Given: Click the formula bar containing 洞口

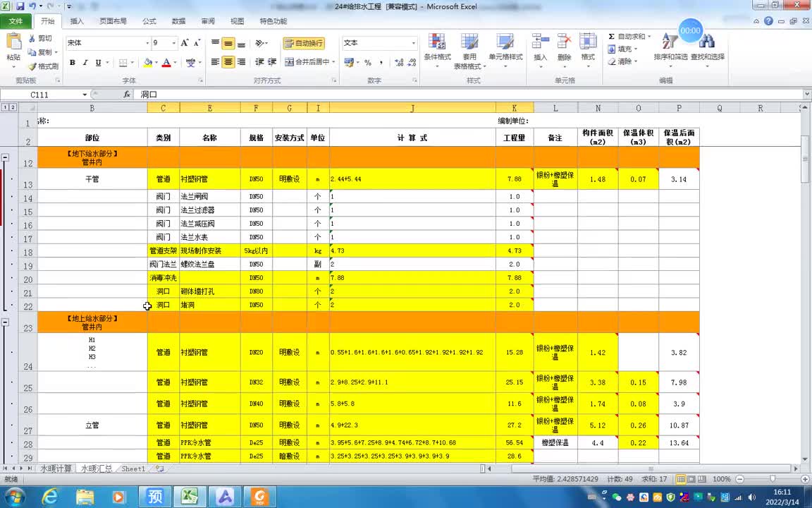Looking at the screenshot, I should pos(469,95).
